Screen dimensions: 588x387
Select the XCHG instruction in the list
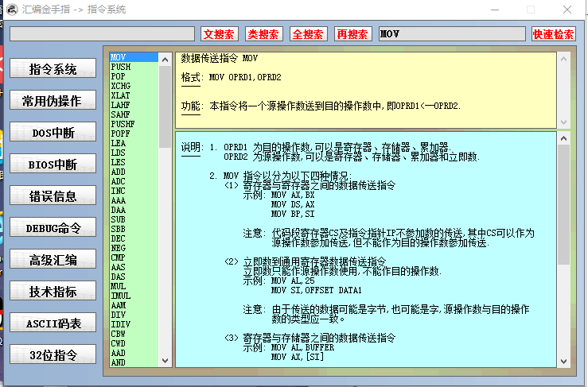click(121, 86)
